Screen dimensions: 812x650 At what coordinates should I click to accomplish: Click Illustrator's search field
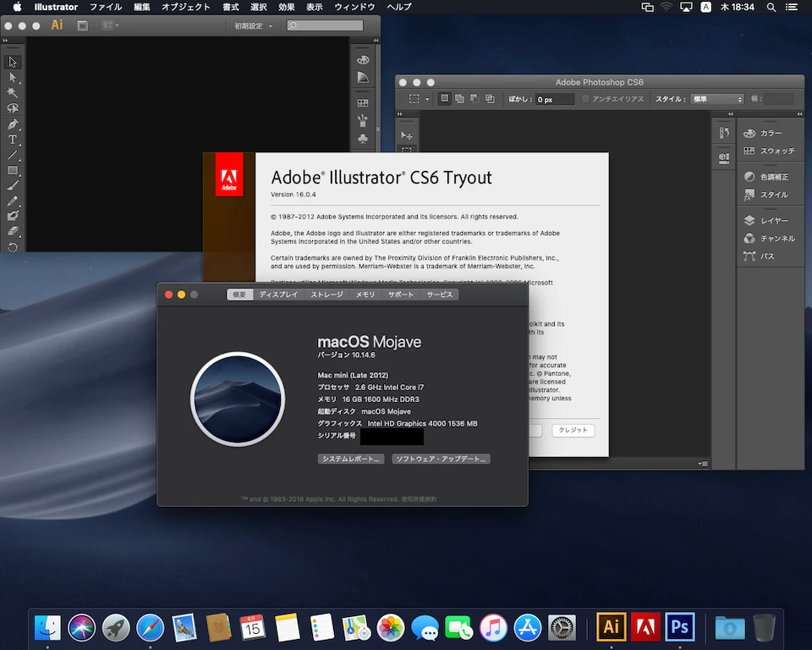coord(325,25)
